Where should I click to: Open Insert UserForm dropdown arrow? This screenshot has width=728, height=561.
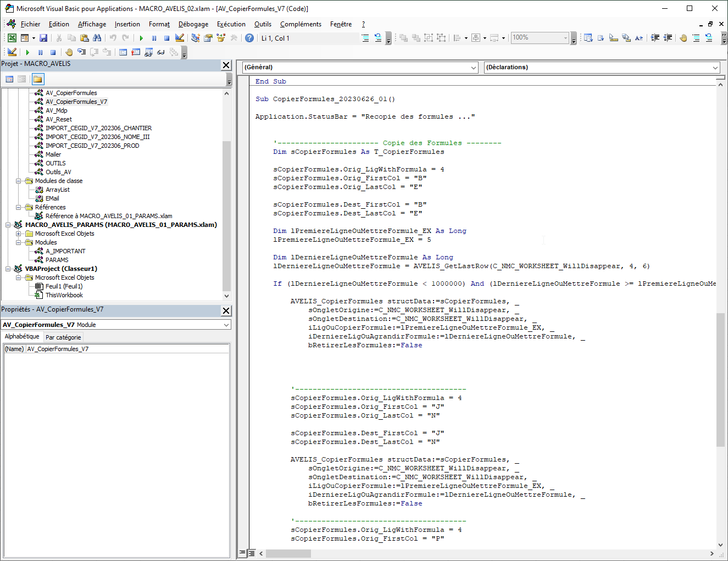coord(34,38)
